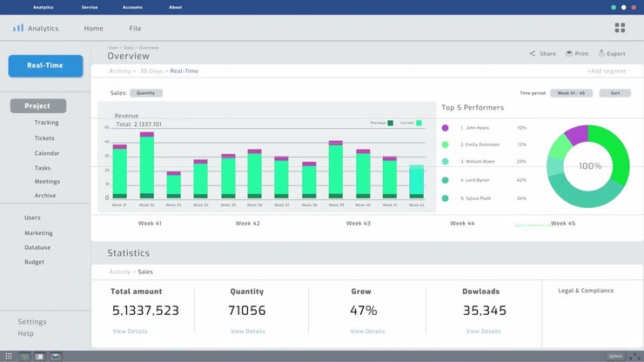Select Database in the sidebar
644x362 pixels.
pos(37,247)
